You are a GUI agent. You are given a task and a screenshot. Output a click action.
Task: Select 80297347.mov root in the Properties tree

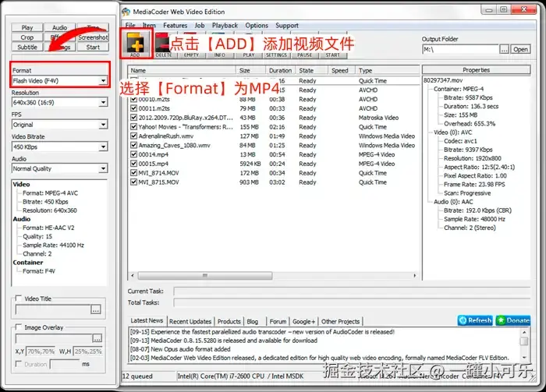(443, 80)
